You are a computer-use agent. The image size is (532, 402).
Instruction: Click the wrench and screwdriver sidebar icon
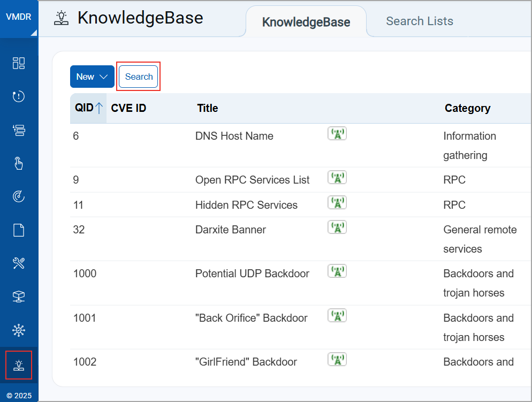coord(19,263)
